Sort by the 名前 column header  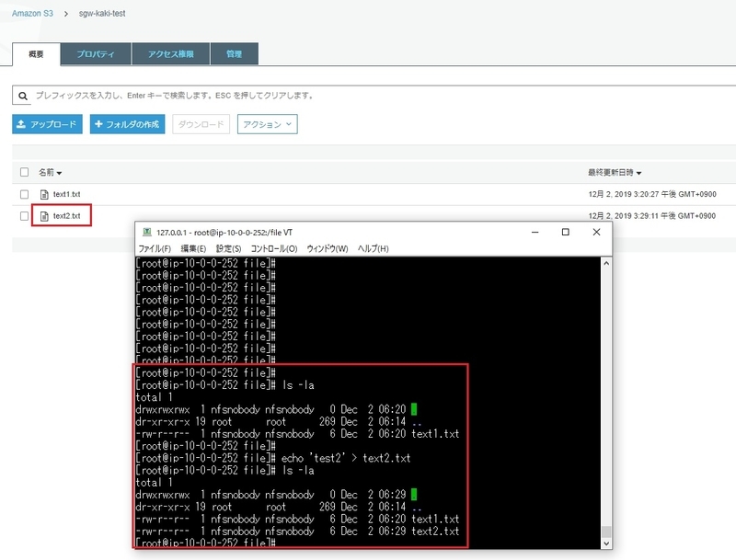coord(50,172)
